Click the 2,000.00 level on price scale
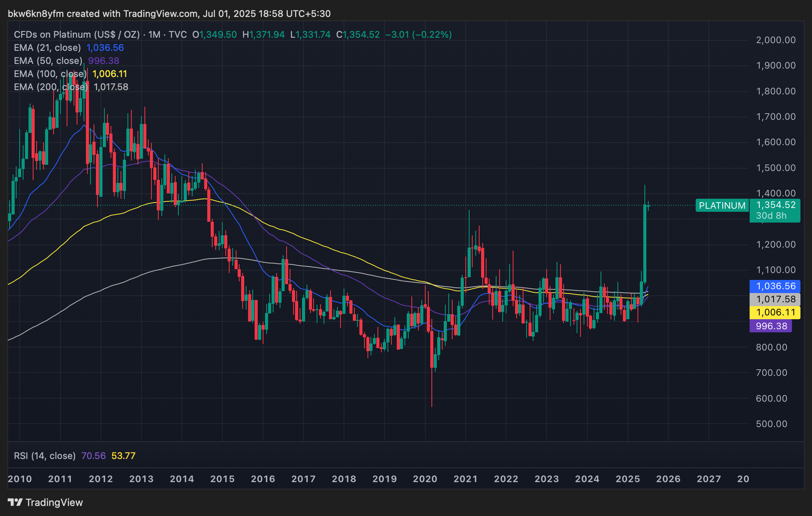 (775, 40)
